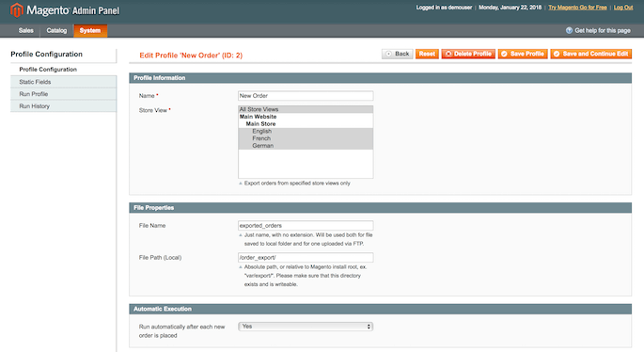This screenshot has height=352, width=644.
Task: Open the System menu
Action: coord(90,30)
